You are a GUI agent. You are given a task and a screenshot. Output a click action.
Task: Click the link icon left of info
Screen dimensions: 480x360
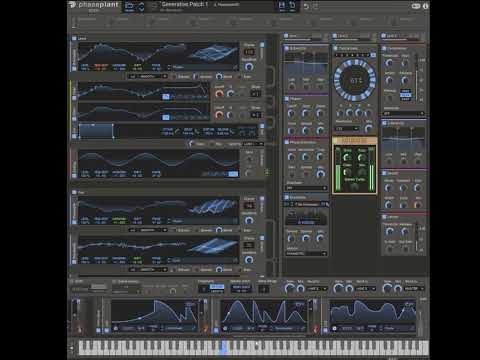coord(416,6)
